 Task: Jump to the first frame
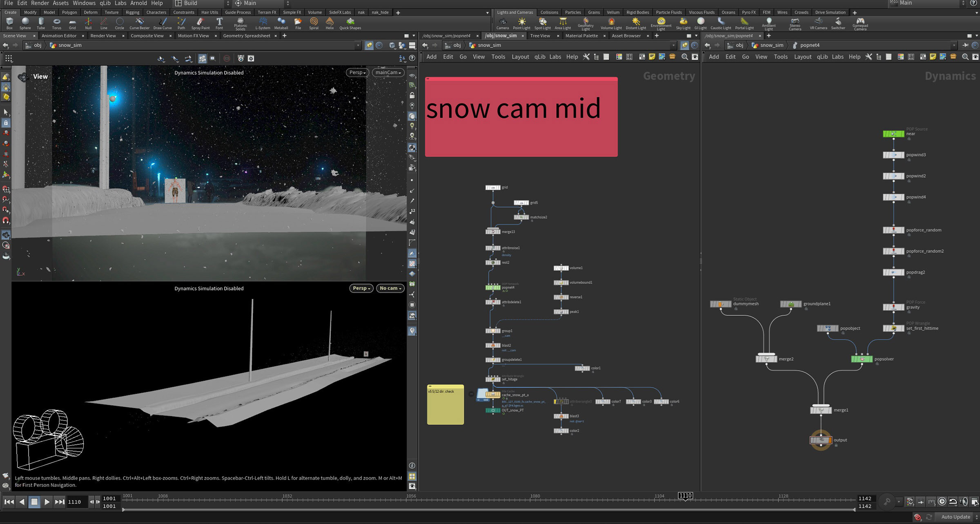(x=9, y=502)
